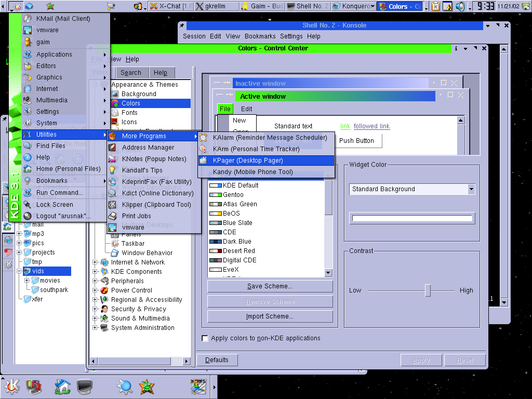Image resolution: width=532 pixels, height=399 pixels.
Task: Click 'followed link' in color preview
Action: (x=371, y=126)
